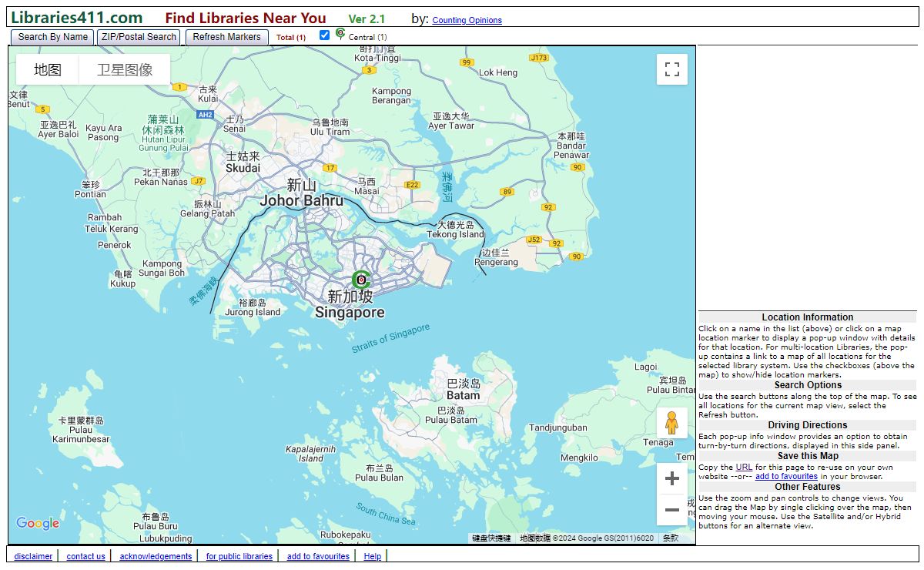Screen dimensions: 924x570
Task: Zoom in with the plus button
Action: [x=672, y=478]
